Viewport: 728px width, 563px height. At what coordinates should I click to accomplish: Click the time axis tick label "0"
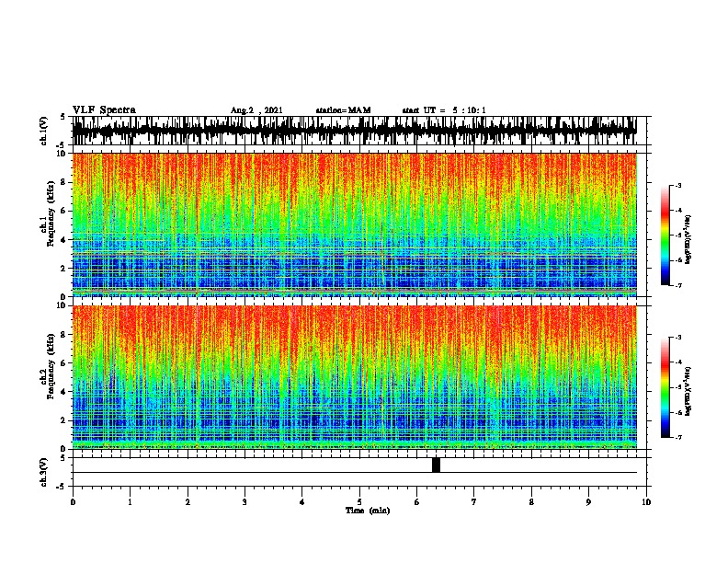(73, 501)
